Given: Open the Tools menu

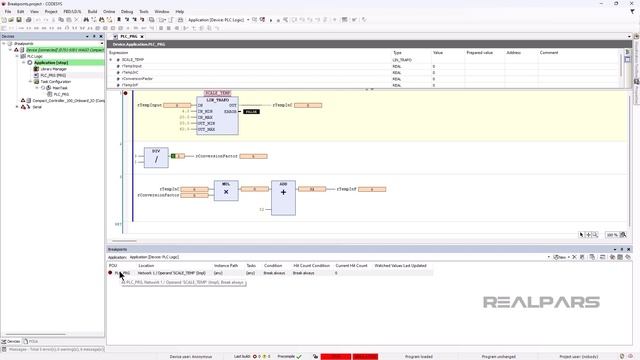Looking at the screenshot, I should coord(144,11).
